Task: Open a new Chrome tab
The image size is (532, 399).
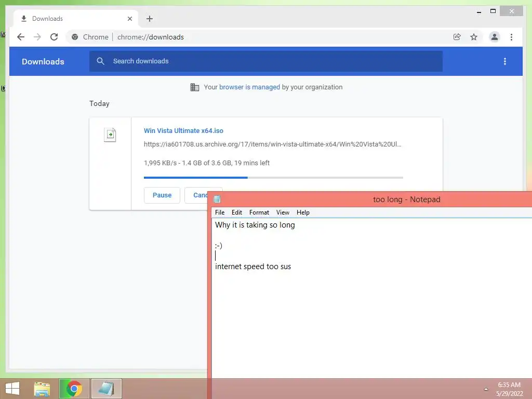Action: click(150, 19)
